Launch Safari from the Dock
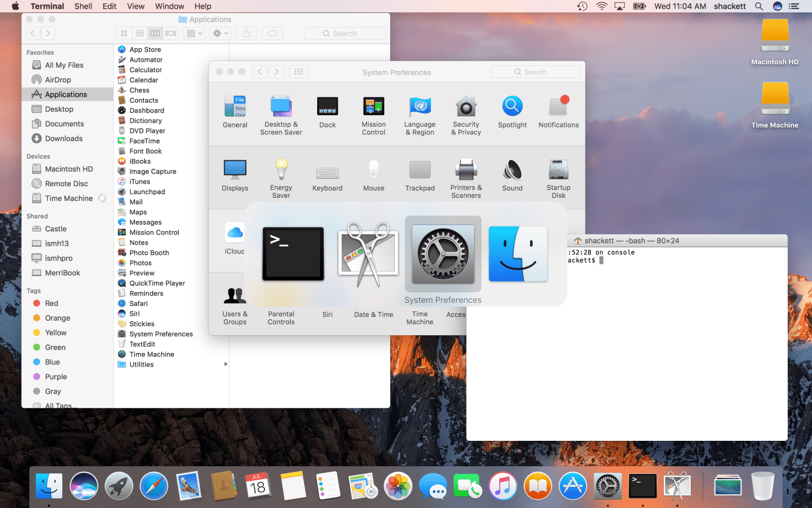This screenshot has width=812, height=508. [x=154, y=486]
